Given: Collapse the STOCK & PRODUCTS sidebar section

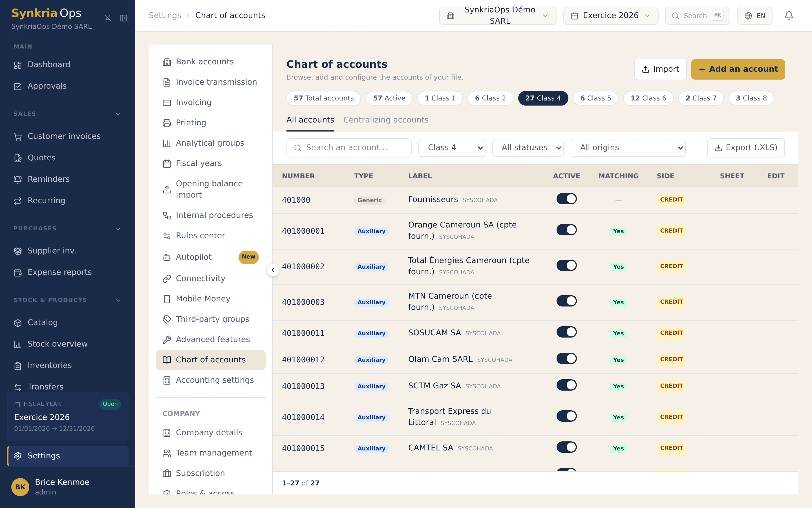Looking at the screenshot, I should click(118, 300).
